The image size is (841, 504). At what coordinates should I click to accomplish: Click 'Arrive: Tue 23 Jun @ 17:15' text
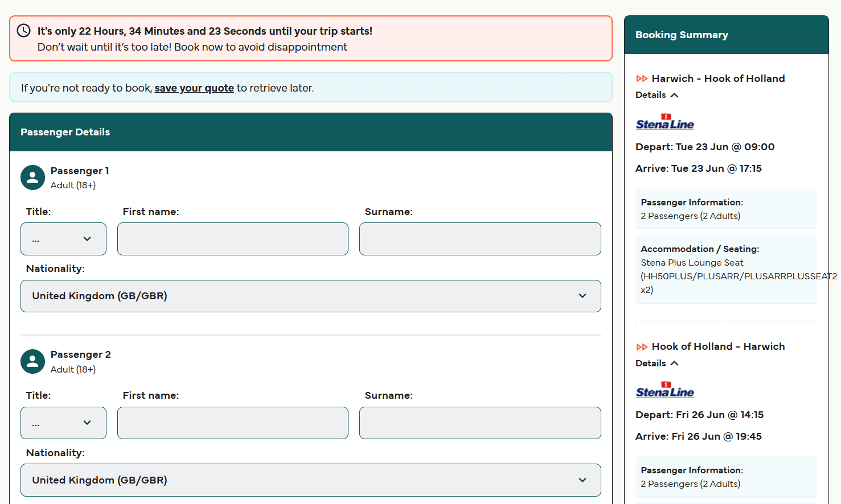point(699,168)
